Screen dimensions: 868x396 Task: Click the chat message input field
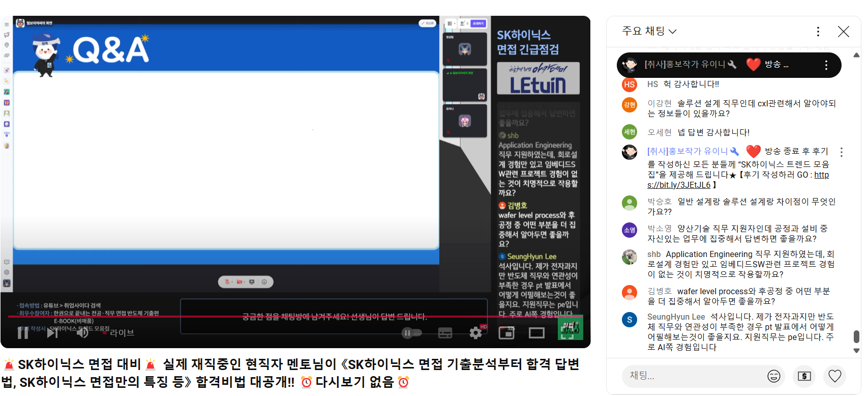[692, 376]
